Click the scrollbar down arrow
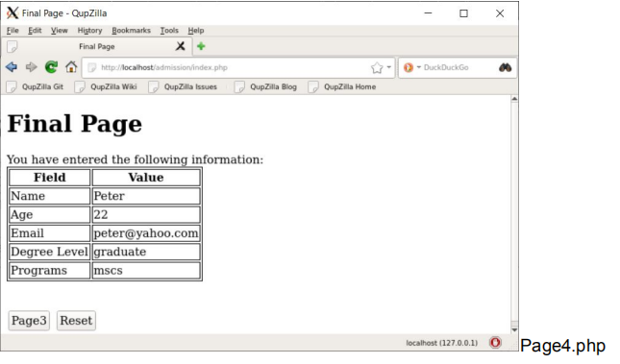This screenshot has height=364, width=620. point(514,329)
